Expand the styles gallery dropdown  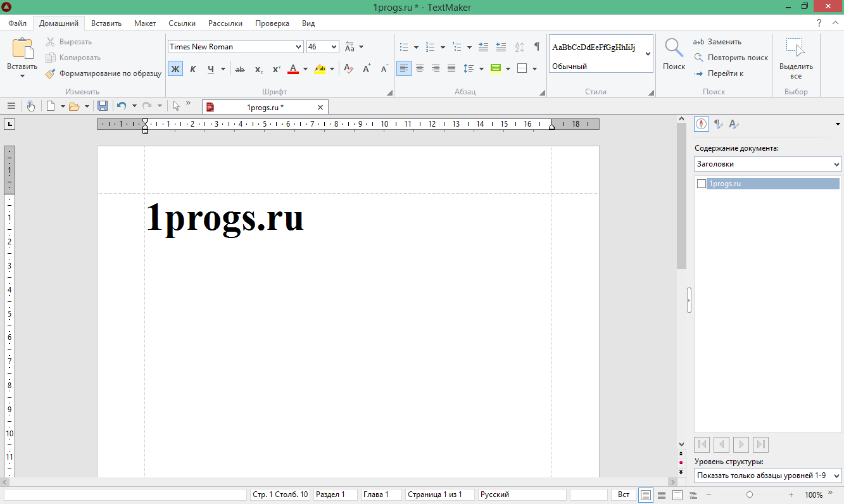point(648,54)
